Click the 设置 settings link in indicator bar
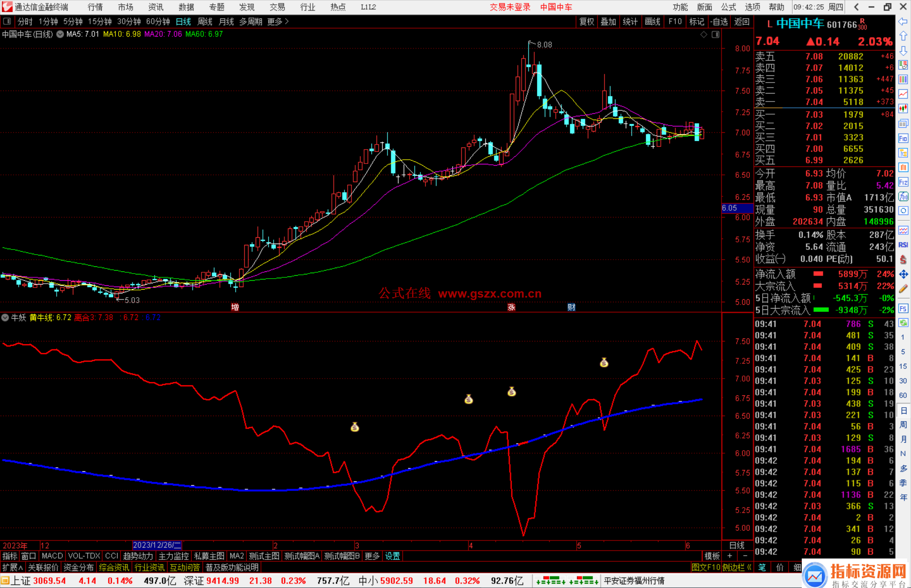This screenshot has height=588, width=911. (392, 556)
